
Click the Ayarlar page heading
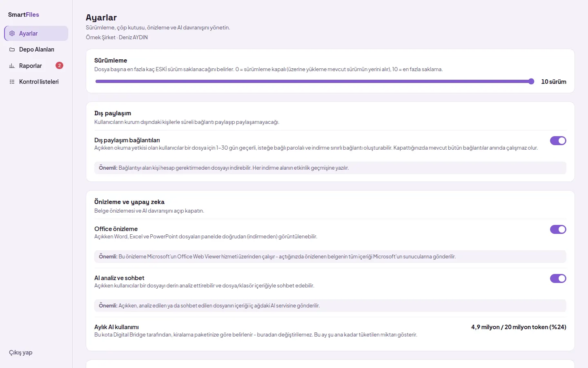pyautogui.click(x=101, y=18)
